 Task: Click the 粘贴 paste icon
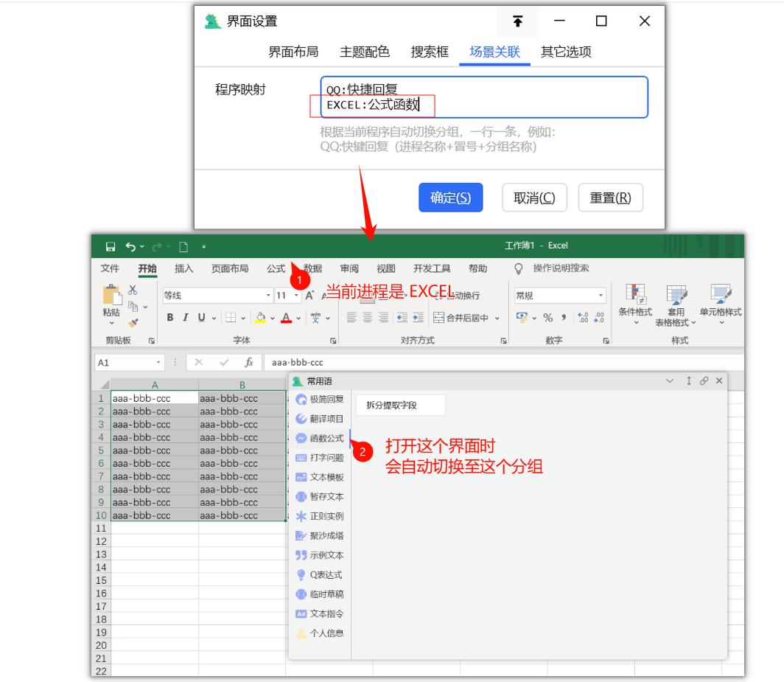(111, 295)
